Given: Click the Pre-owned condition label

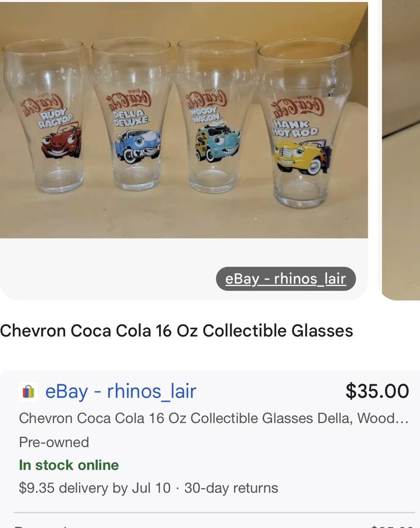Looking at the screenshot, I should (54, 442).
